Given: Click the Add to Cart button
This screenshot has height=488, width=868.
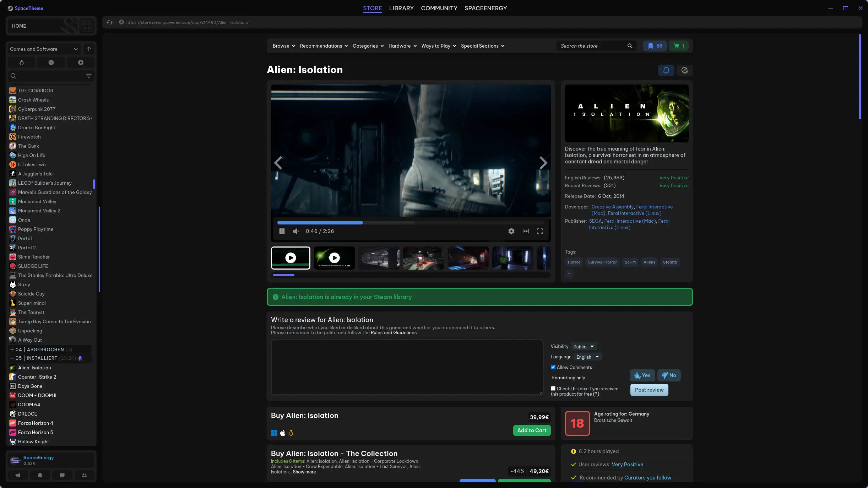Looking at the screenshot, I should tap(532, 430).
